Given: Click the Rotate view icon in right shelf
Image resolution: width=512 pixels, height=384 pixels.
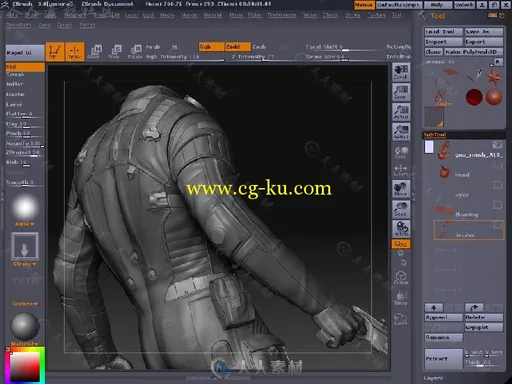Looking at the screenshot, I should (x=401, y=229).
